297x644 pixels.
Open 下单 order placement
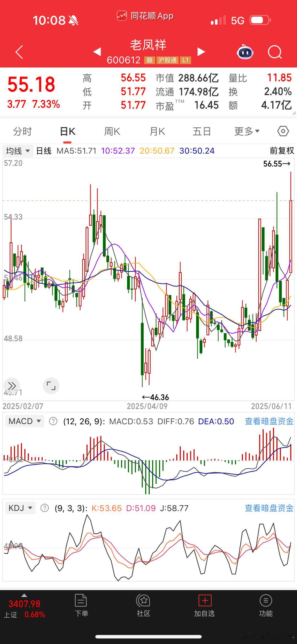(81, 605)
